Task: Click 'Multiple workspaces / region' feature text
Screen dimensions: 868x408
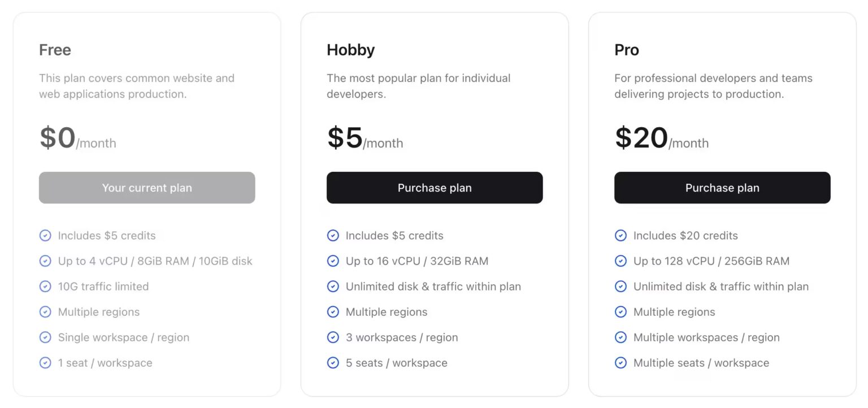Action: click(706, 337)
